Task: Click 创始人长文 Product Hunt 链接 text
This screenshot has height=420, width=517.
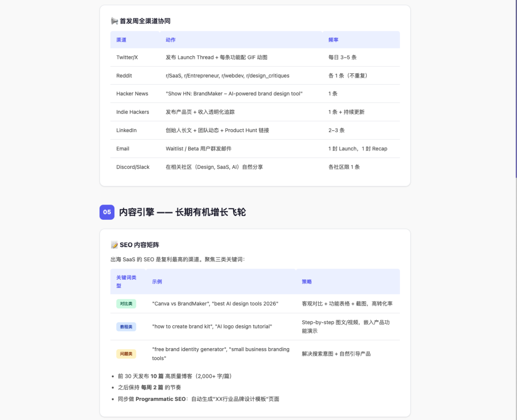Action: point(217,130)
